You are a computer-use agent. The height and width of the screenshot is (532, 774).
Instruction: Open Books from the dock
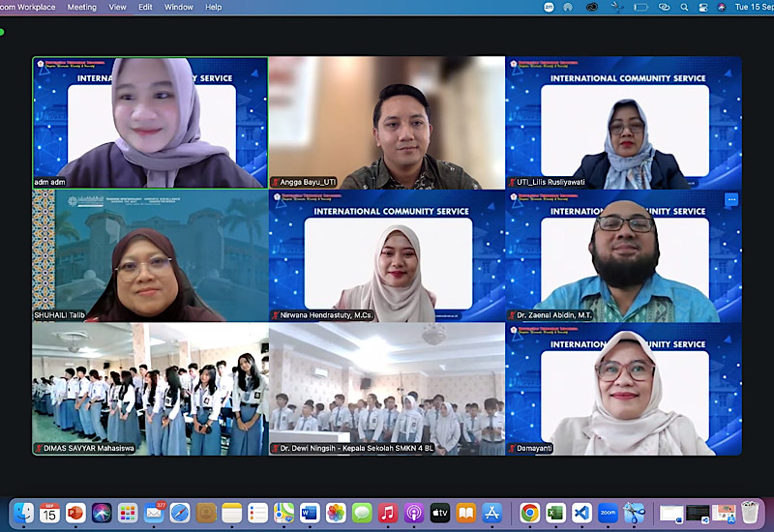click(465, 514)
